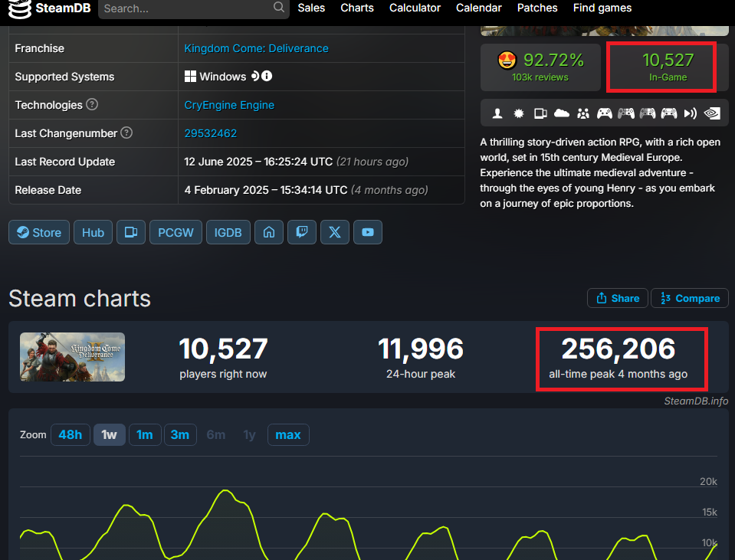Switch chart zoom to 1m
This screenshot has width=735, height=560.
(145, 435)
